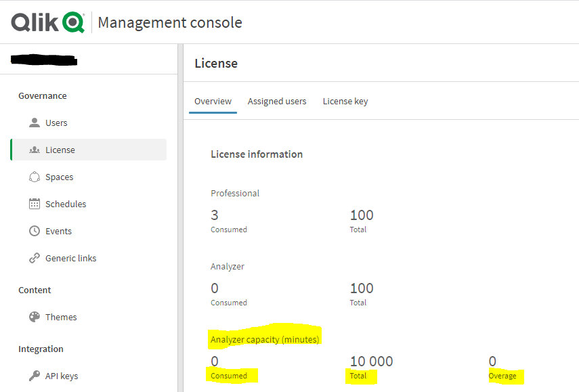The image size is (579, 392).
Task: Click the Qlik logo
Action: [x=47, y=22]
